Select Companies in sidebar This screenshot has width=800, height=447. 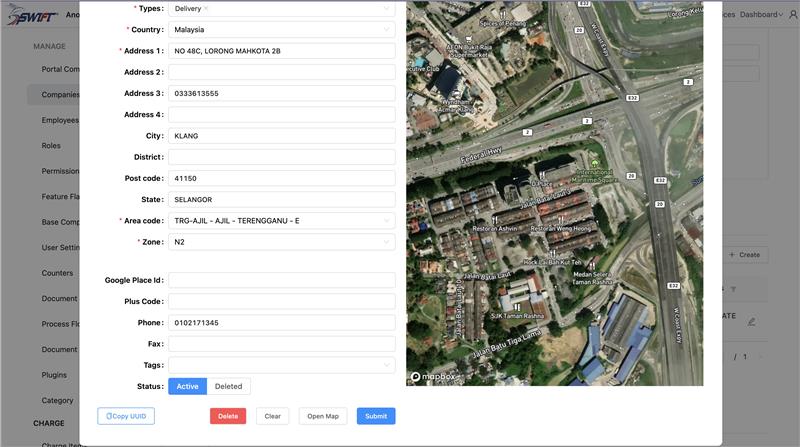click(x=60, y=94)
